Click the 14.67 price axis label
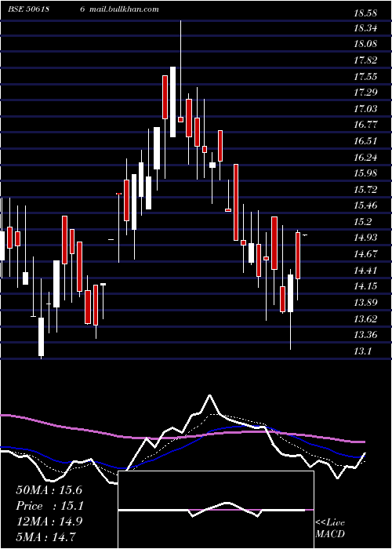This screenshot has width=392, height=549. 365,254
